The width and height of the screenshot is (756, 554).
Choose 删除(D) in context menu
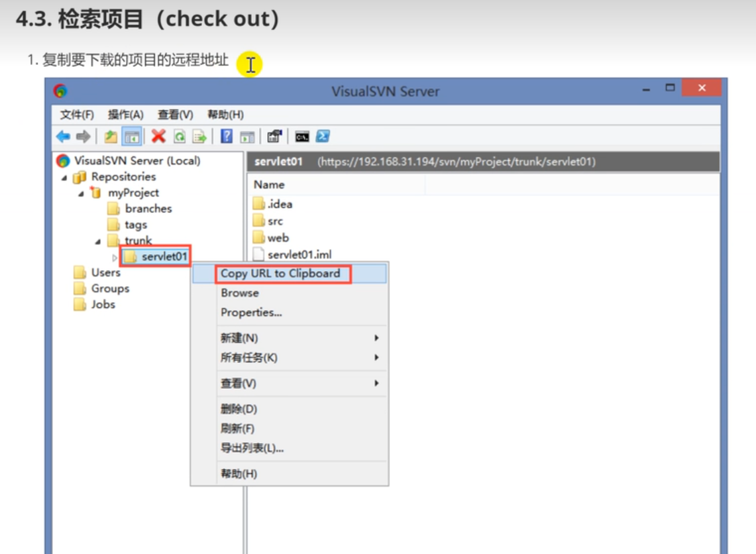click(x=290, y=409)
